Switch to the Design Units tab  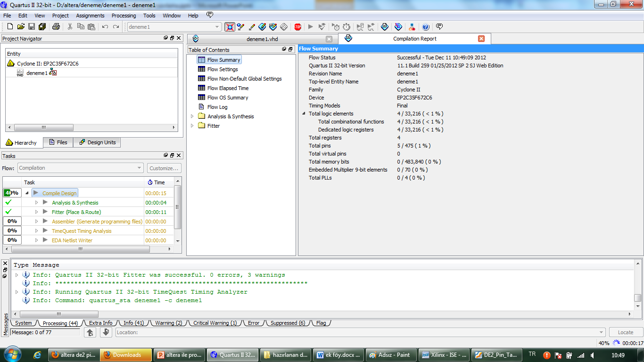tap(97, 142)
